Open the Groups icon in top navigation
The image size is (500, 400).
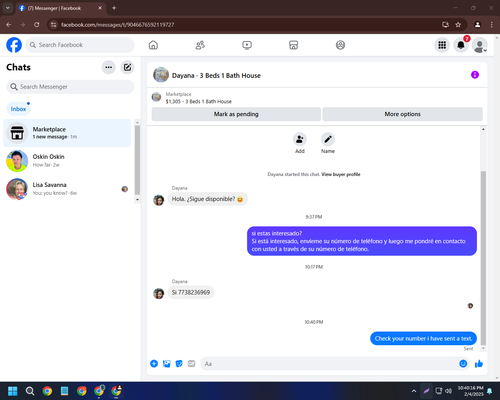coord(340,45)
